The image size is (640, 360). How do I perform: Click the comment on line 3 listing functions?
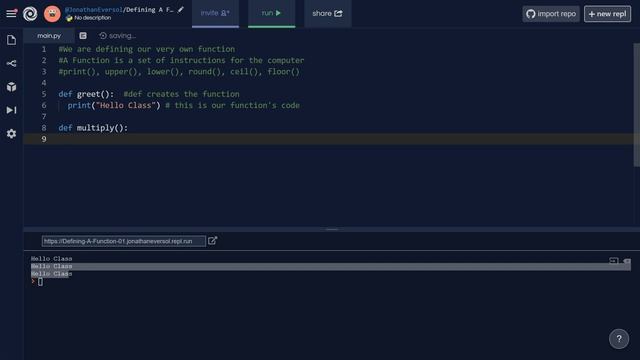click(179, 71)
